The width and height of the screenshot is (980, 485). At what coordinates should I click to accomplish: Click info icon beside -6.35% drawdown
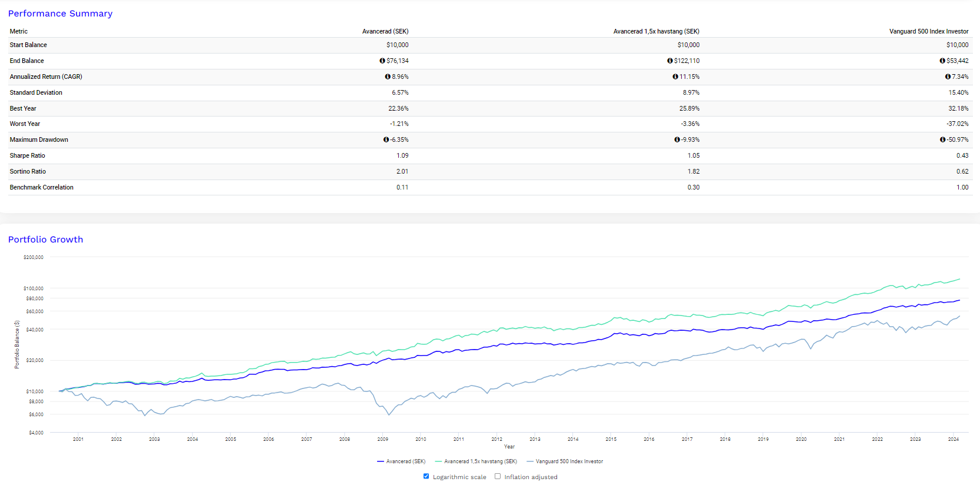point(386,139)
